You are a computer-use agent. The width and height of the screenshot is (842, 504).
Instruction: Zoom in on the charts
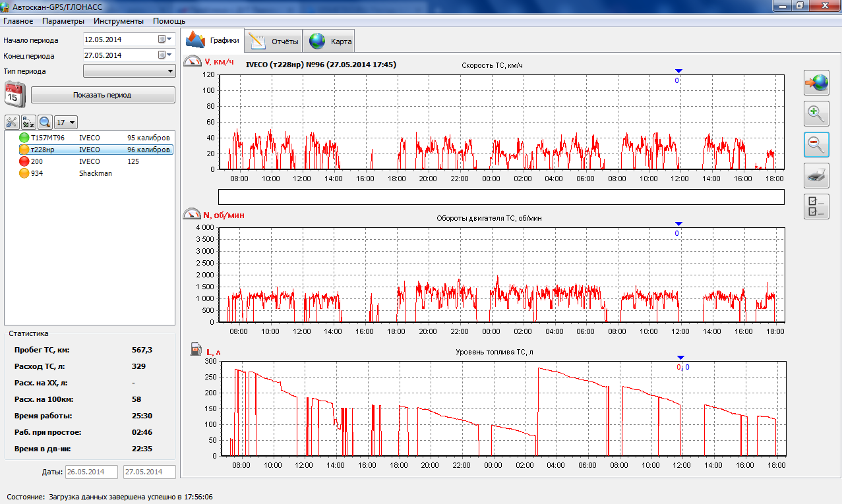click(x=816, y=114)
